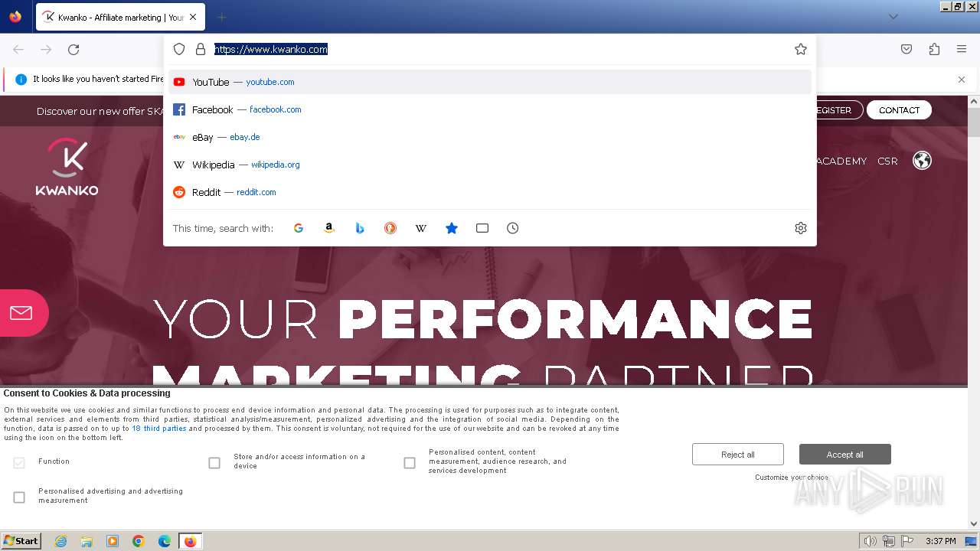The width and height of the screenshot is (980, 551).
Task: Click the Function checkbox
Action: point(19,463)
